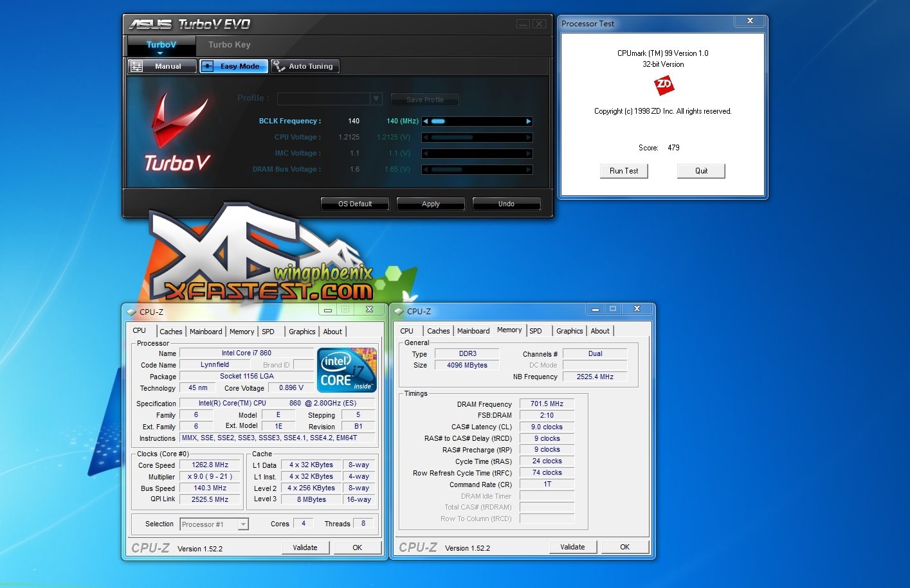Click the DRAM Bus Voltage slider bar
This screenshot has height=588, width=910.
[477, 170]
